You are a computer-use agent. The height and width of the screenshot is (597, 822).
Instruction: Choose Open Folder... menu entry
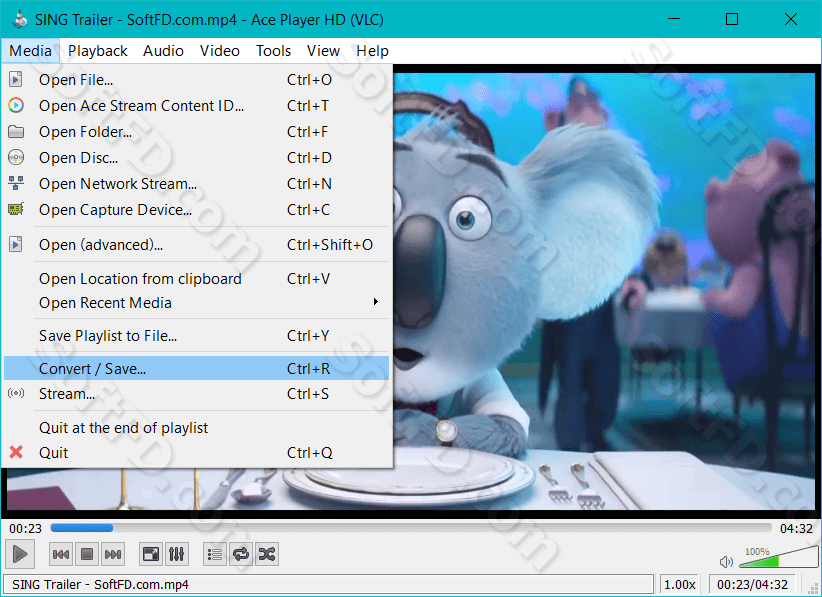point(196,132)
